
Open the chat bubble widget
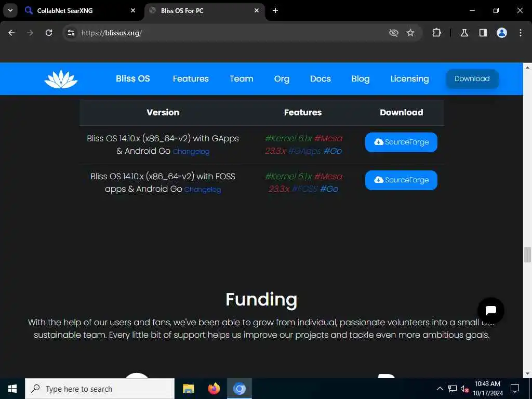pos(490,311)
